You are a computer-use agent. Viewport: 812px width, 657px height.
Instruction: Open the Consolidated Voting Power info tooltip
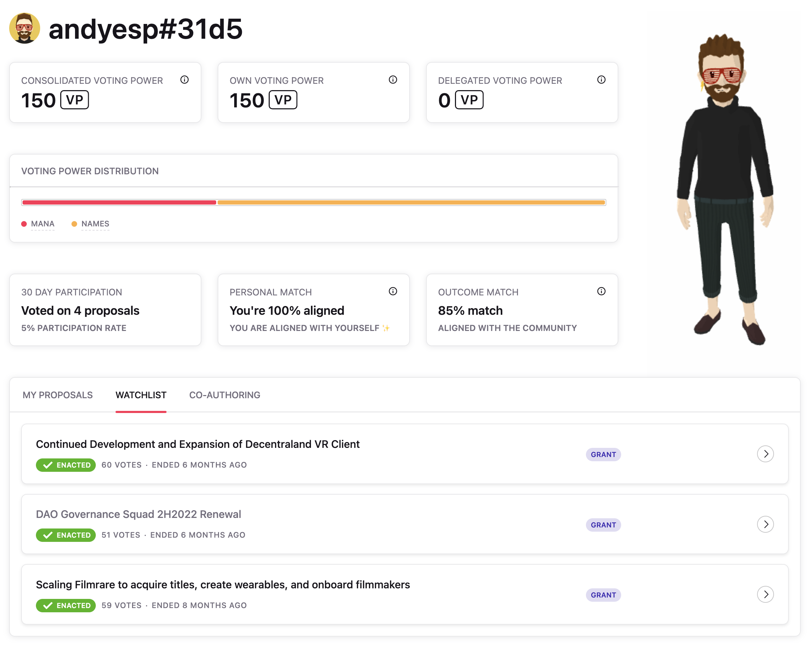pyautogui.click(x=185, y=80)
